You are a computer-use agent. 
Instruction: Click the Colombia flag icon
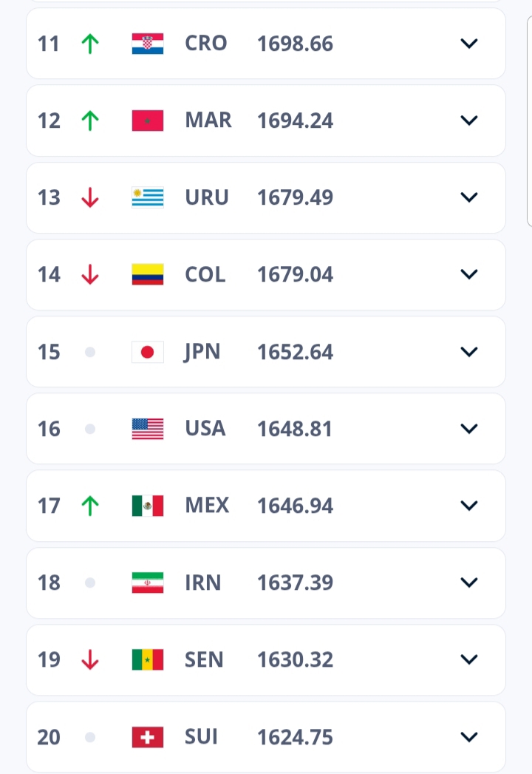coord(148,275)
